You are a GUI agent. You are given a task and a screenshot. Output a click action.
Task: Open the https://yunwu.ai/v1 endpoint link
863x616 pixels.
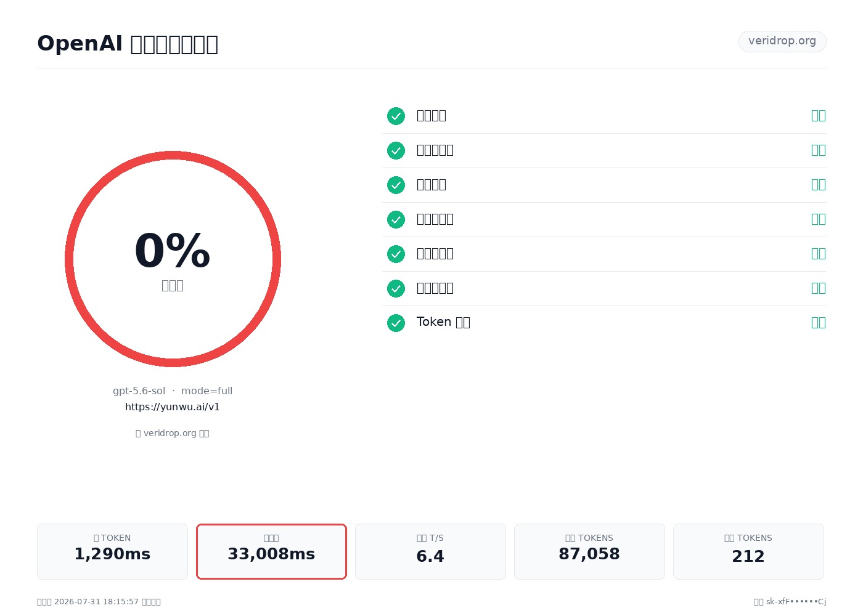(173, 407)
